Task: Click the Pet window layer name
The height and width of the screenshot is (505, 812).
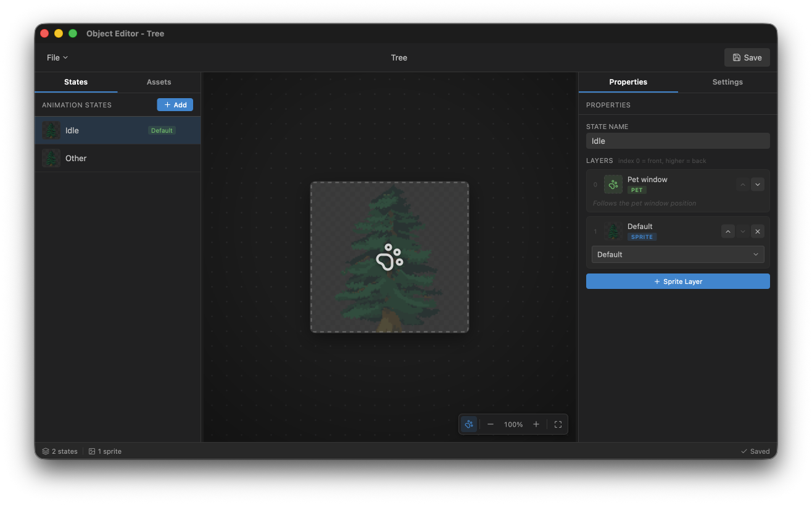Action: [x=647, y=180]
